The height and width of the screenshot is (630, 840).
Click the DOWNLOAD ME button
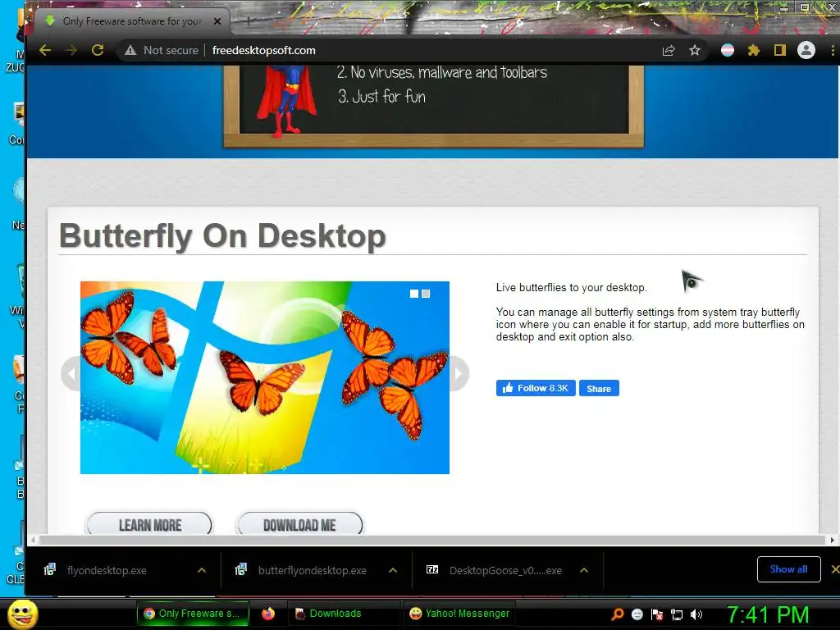coord(300,524)
